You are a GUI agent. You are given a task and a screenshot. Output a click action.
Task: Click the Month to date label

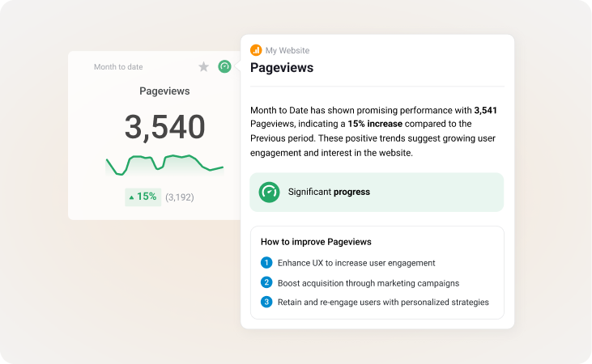click(118, 67)
